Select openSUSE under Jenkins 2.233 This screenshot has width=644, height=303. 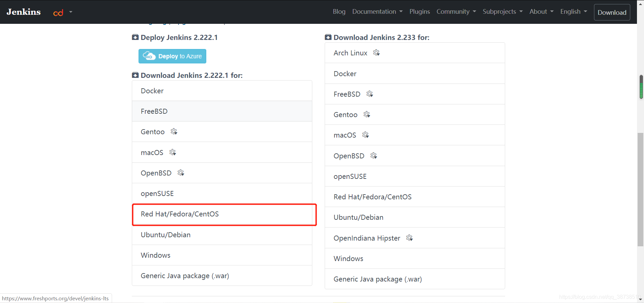pos(415,176)
